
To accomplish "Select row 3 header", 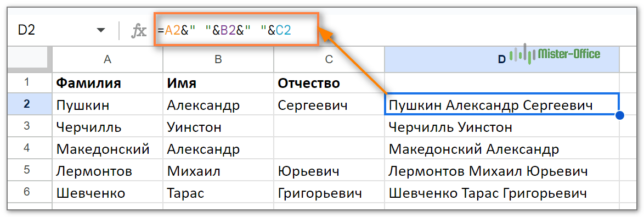I will (27, 126).
